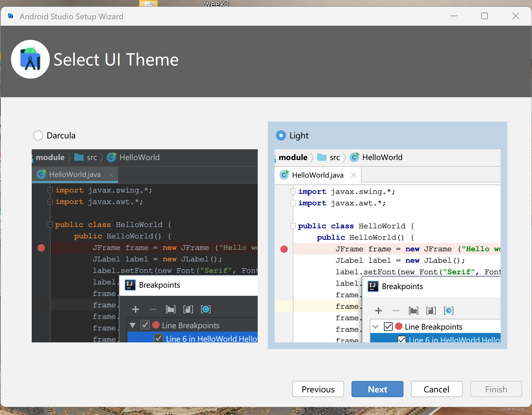Click the HelloWorld.java tab in Light preview
The height and width of the screenshot is (415, 532).
point(318,175)
